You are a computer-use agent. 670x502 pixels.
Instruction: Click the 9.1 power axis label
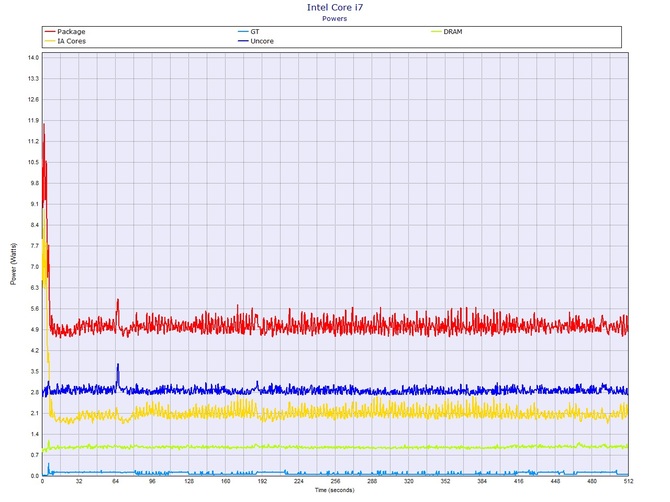(x=34, y=204)
